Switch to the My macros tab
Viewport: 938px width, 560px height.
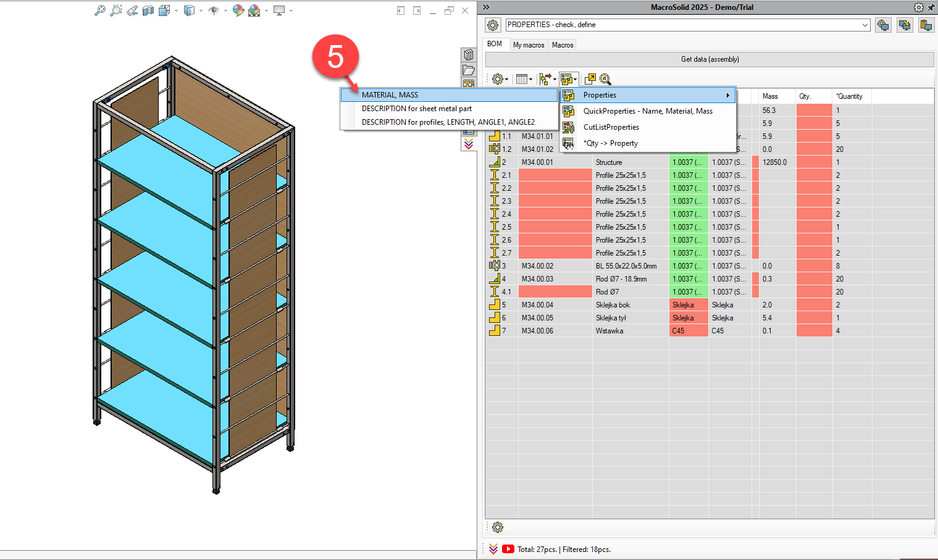(529, 45)
